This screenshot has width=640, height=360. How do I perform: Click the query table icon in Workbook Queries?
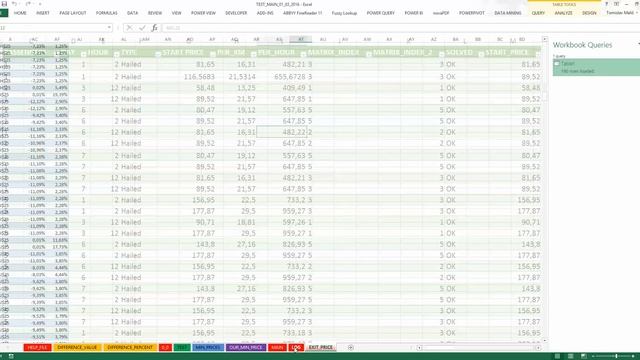point(557,63)
